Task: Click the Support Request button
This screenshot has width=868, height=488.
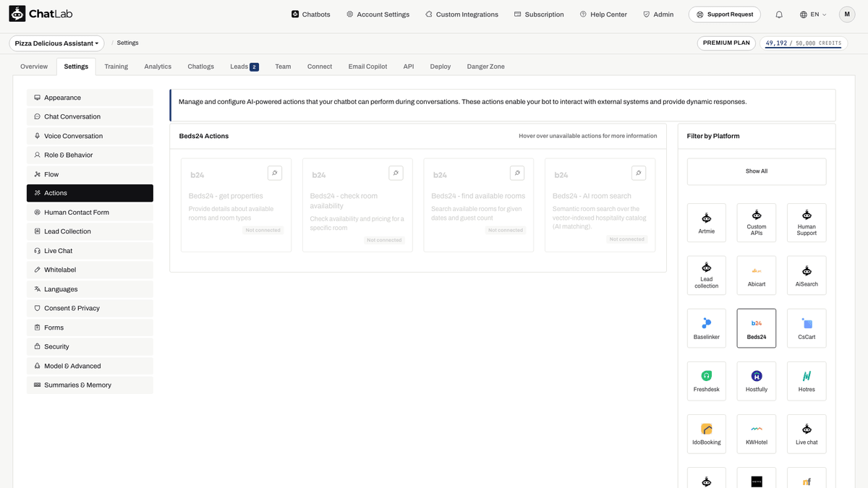Action: click(725, 14)
